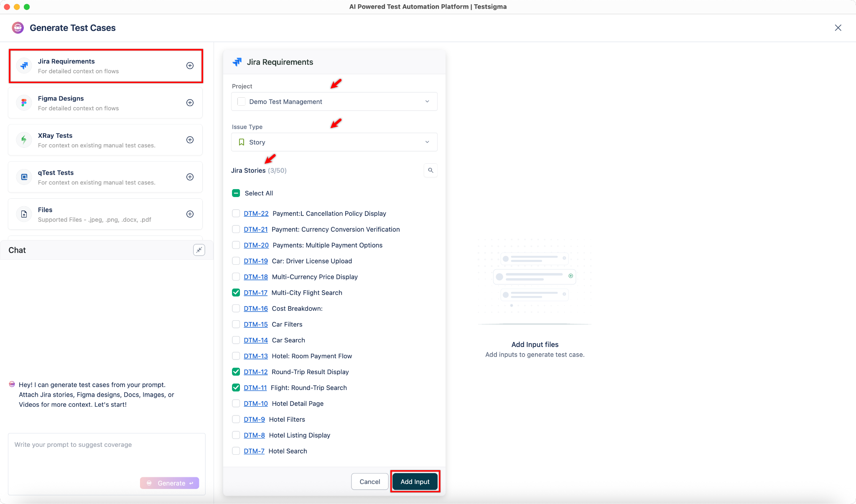This screenshot has height=504, width=856.
Task: Click the Jira Stories (3/50) label
Action: click(x=259, y=170)
